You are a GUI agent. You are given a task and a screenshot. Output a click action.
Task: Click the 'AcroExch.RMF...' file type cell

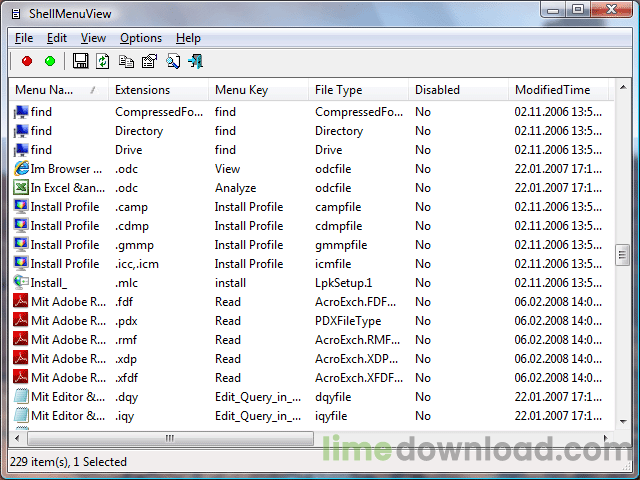(x=358, y=340)
